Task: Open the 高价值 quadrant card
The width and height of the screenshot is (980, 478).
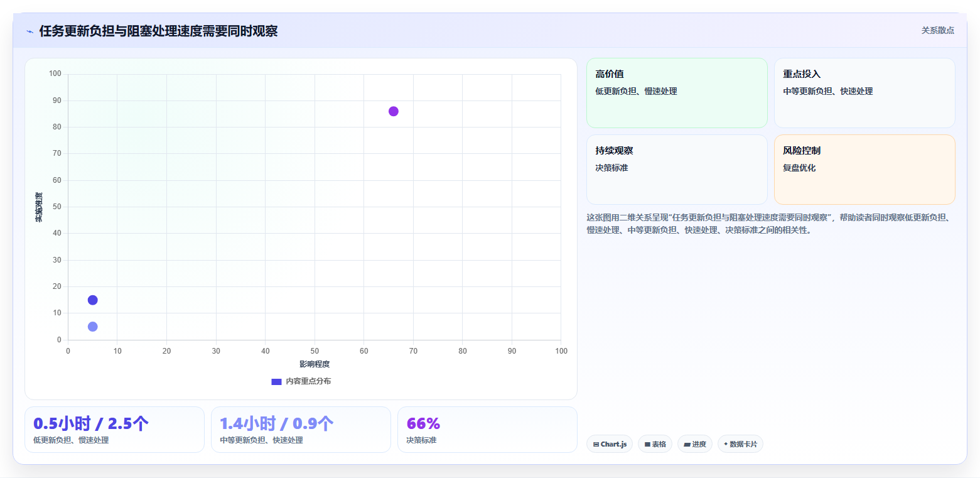Action: coord(677,93)
